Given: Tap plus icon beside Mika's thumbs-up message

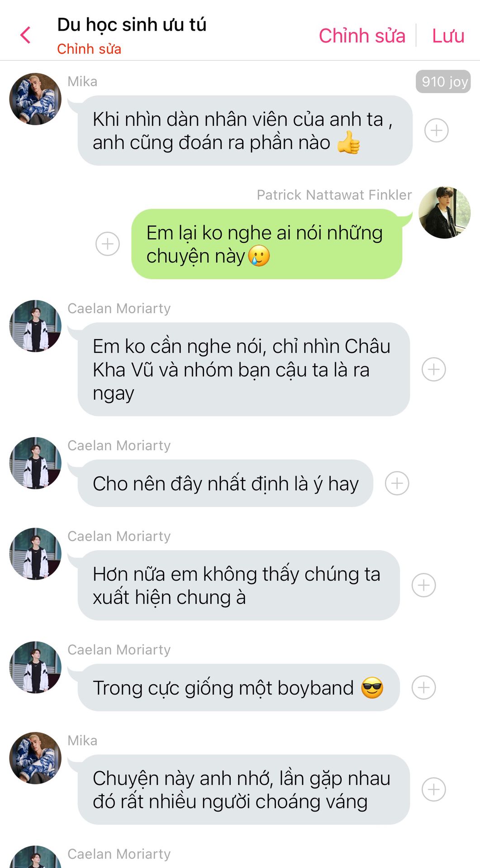Looking at the screenshot, I should pyautogui.click(x=436, y=130).
